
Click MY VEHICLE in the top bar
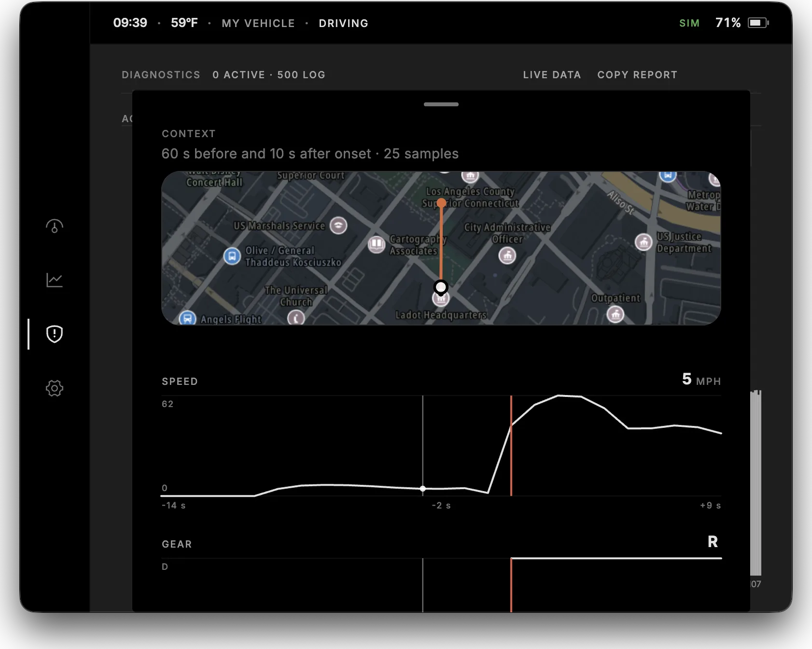258,23
